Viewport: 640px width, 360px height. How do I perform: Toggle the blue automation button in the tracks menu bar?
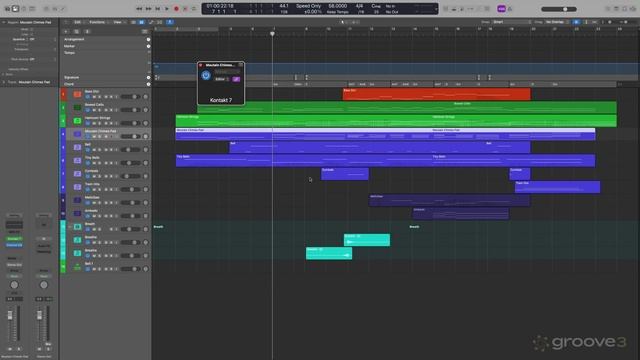pos(170,22)
